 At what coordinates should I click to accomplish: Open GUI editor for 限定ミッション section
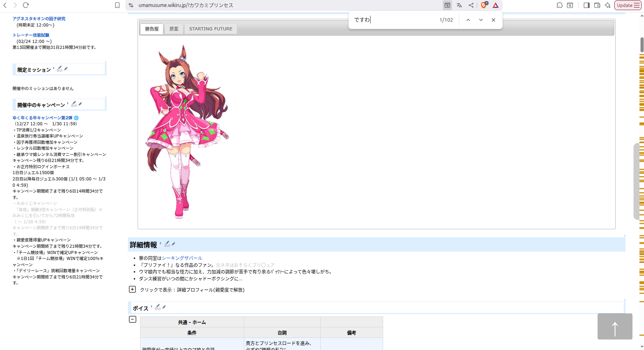coord(60,69)
